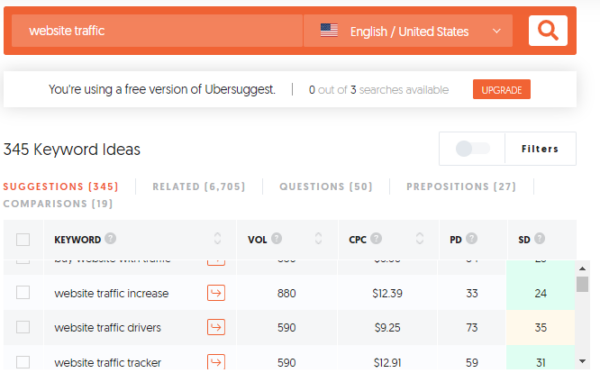The image size is (600, 382).
Task: Show help icon next to SD header
Action: click(540, 238)
